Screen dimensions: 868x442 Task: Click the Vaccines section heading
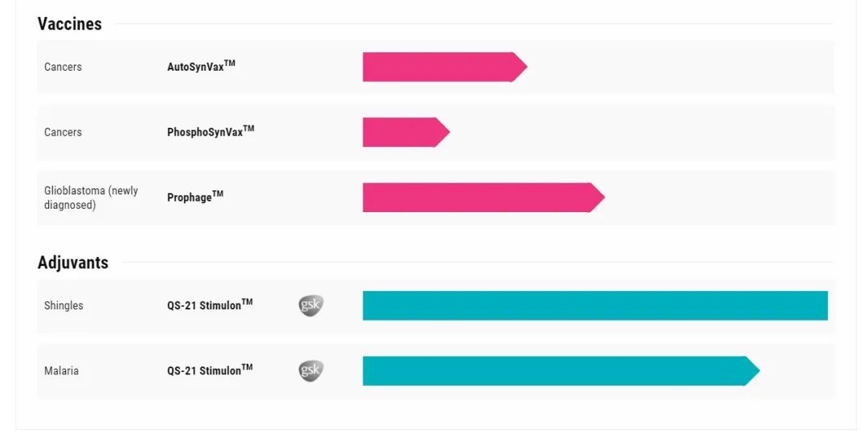pyautogui.click(x=70, y=24)
